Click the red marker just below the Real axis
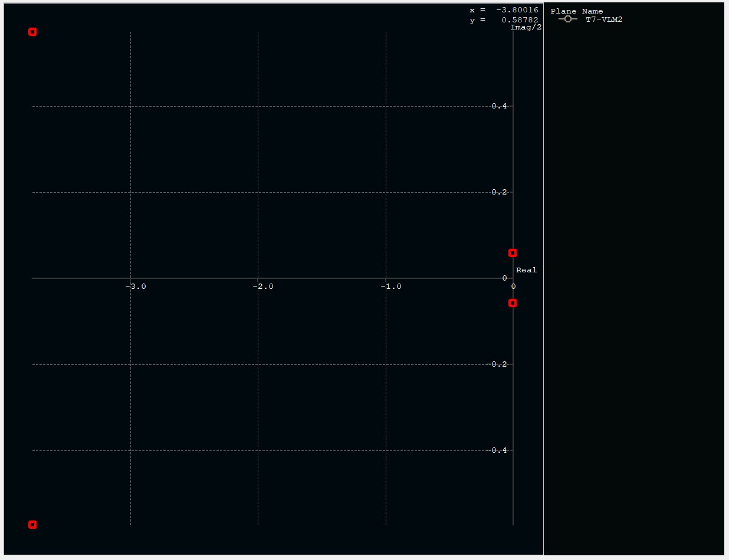Image resolution: width=729 pixels, height=560 pixels. (x=513, y=303)
